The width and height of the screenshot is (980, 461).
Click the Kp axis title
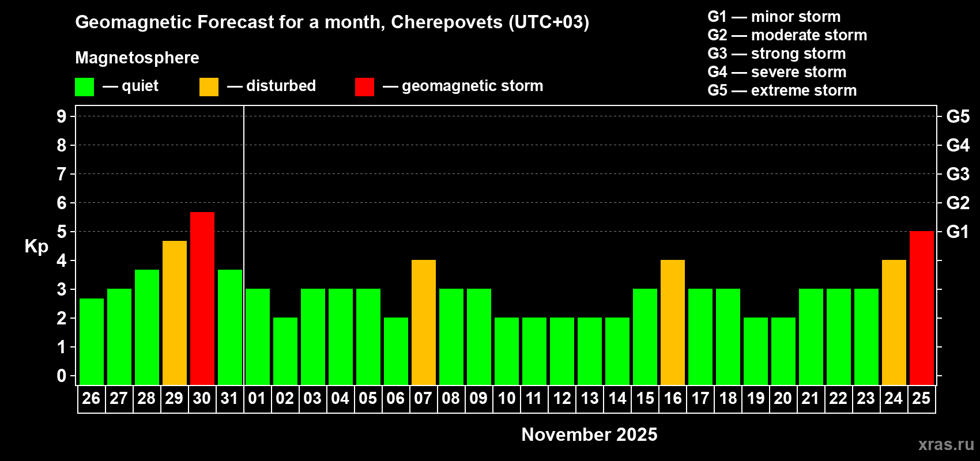pos(36,246)
